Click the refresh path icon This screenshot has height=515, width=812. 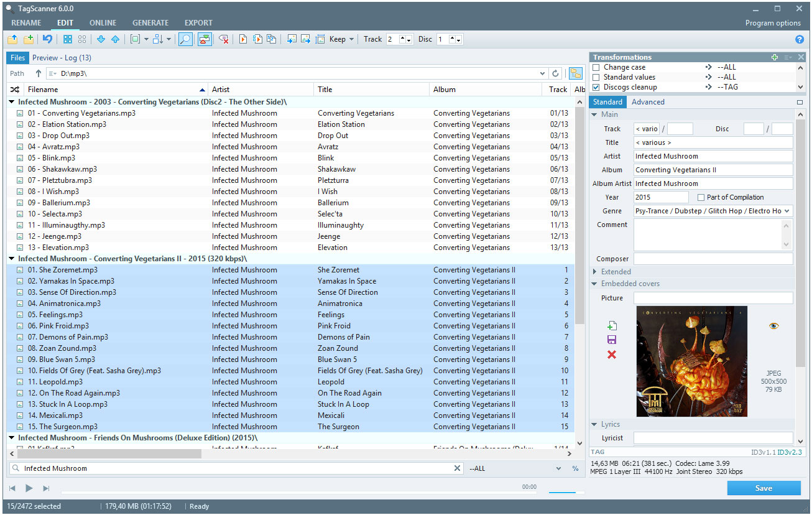tap(555, 73)
